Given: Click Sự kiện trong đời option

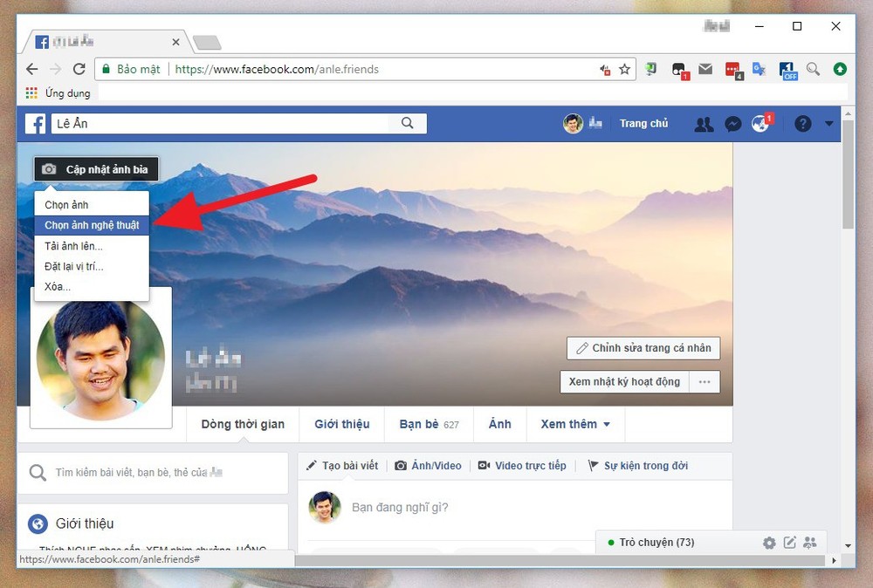Looking at the screenshot, I should [638, 466].
